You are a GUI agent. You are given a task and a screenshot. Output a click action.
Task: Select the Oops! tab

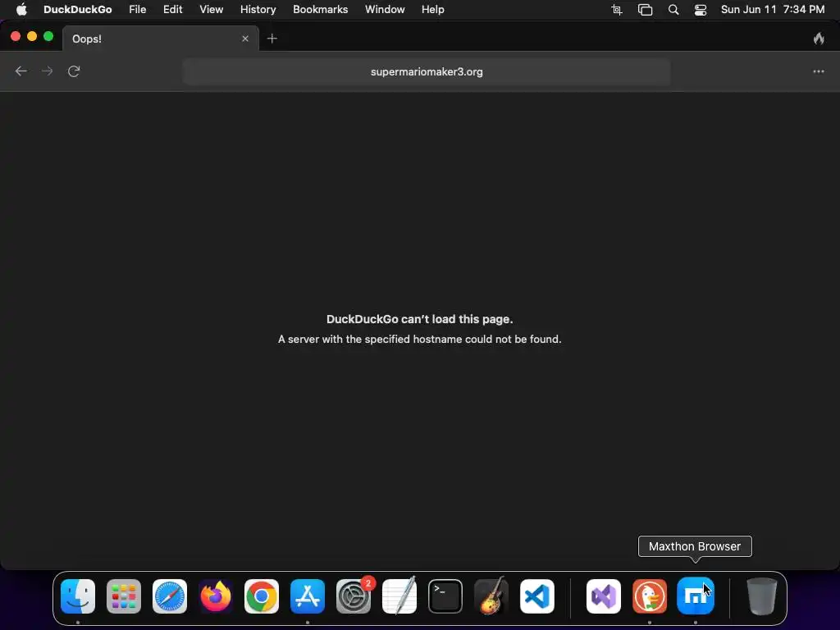point(161,39)
